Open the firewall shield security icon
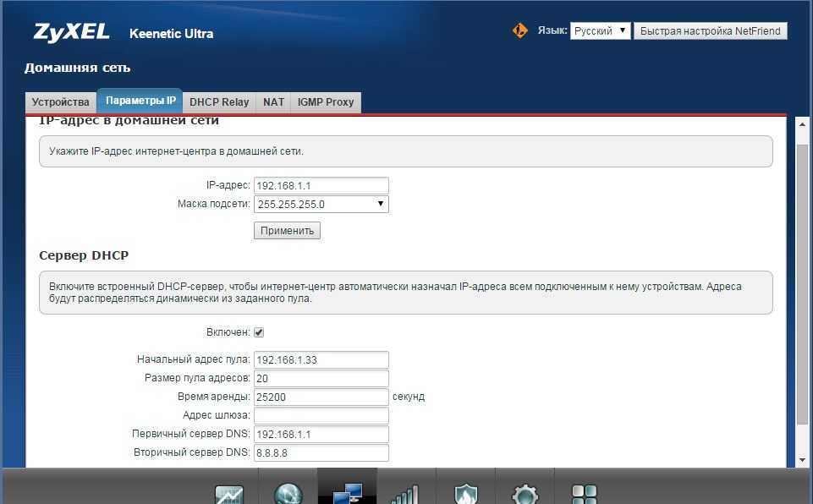813x504 pixels. 465,492
